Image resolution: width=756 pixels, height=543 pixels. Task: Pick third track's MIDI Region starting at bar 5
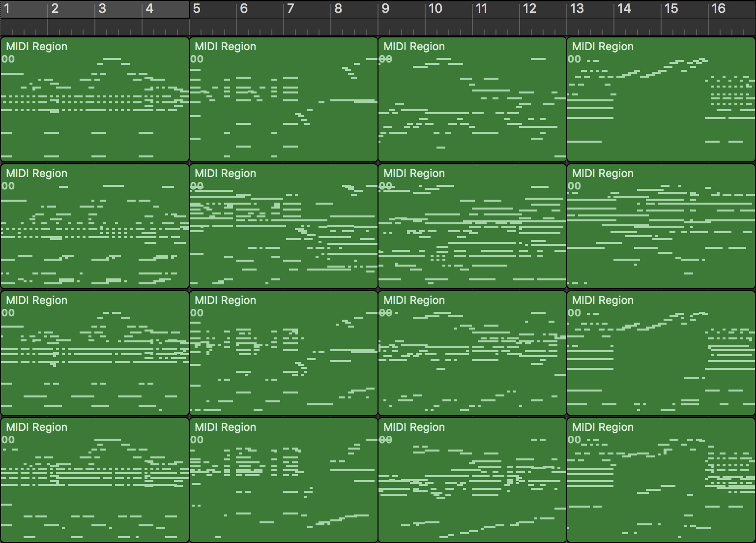[x=284, y=353]
